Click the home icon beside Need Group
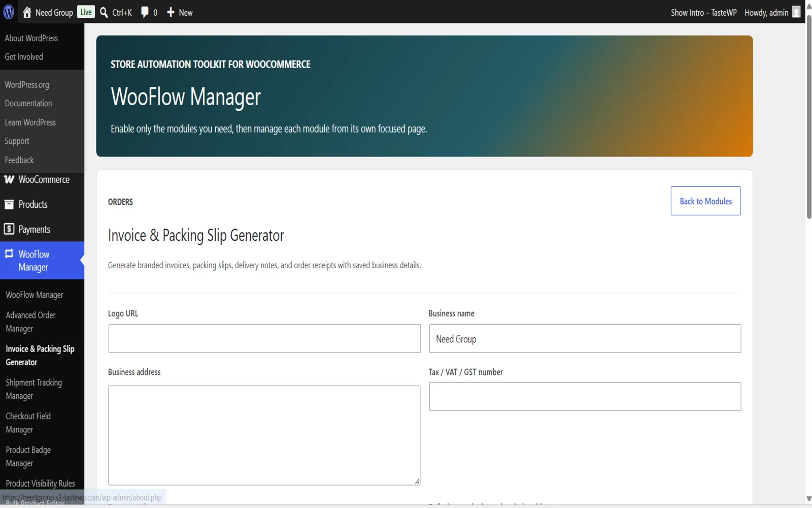The image size is (812, 508). pyautogui.click(x=27, y=12)
